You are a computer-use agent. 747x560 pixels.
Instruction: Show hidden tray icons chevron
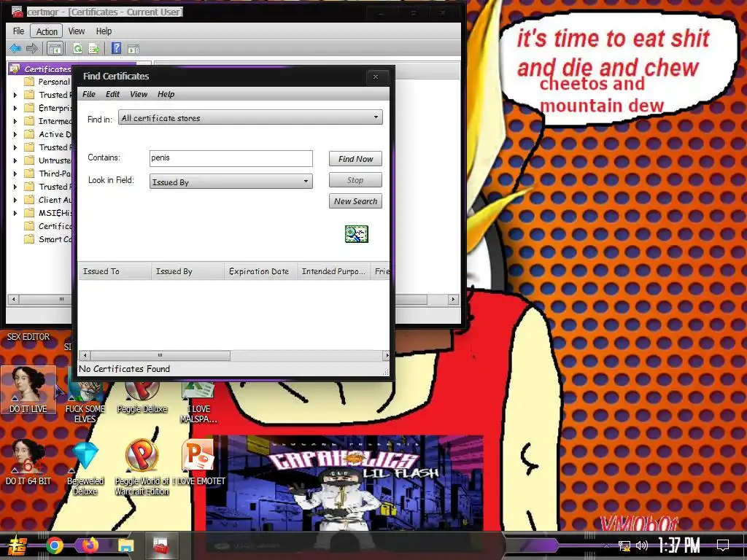[x=606, y=545]
